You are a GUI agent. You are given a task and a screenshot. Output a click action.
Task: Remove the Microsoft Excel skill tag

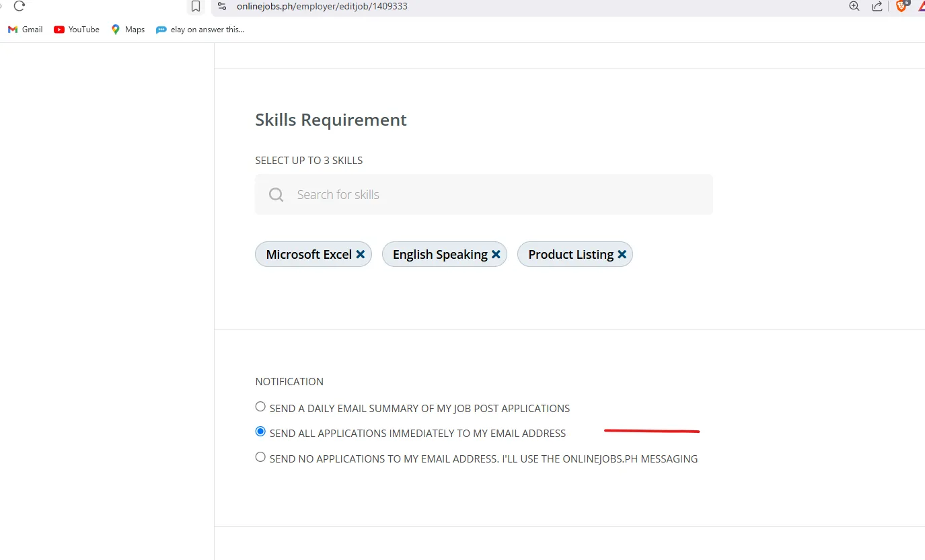click(x=360, y=254)
